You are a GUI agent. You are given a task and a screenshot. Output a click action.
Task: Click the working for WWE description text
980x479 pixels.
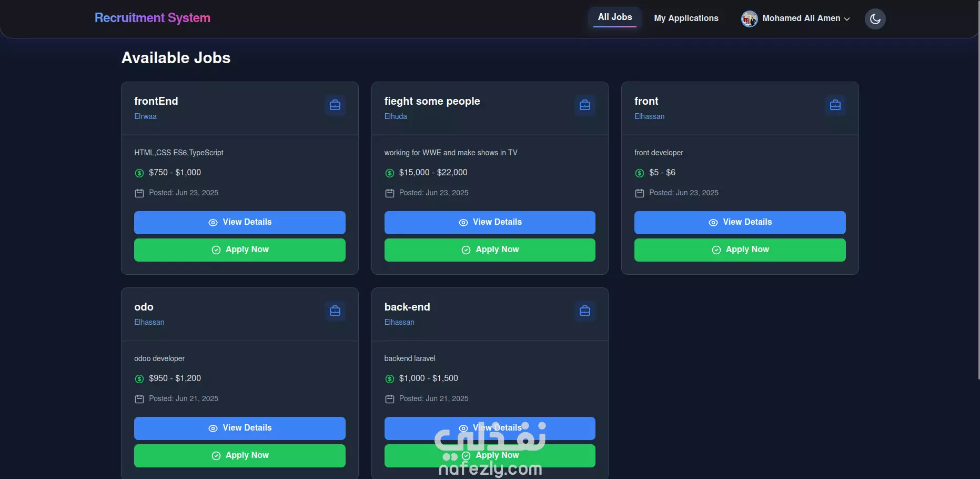click(x=451, y=153)
